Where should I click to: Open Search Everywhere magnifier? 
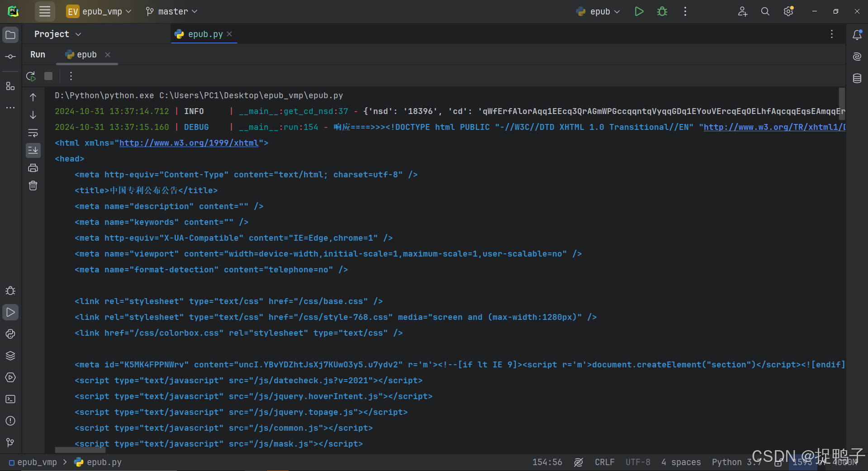click(x=765, y=11)
